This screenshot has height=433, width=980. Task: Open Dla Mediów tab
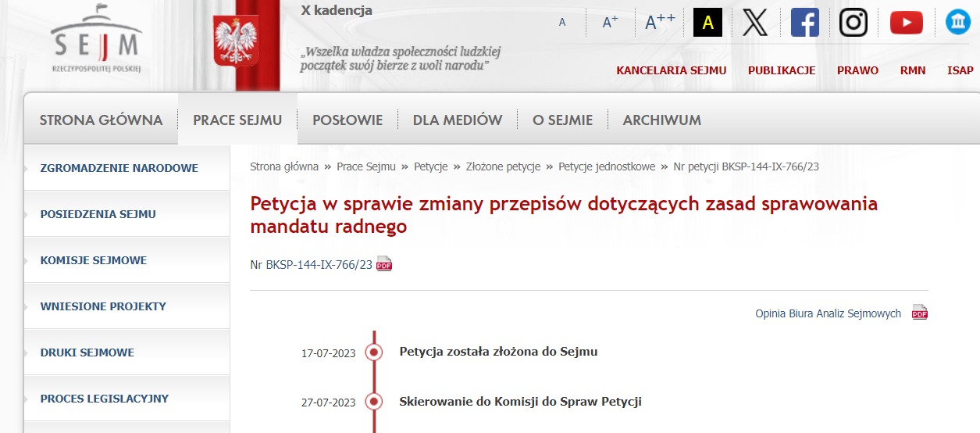pos(458,120)
